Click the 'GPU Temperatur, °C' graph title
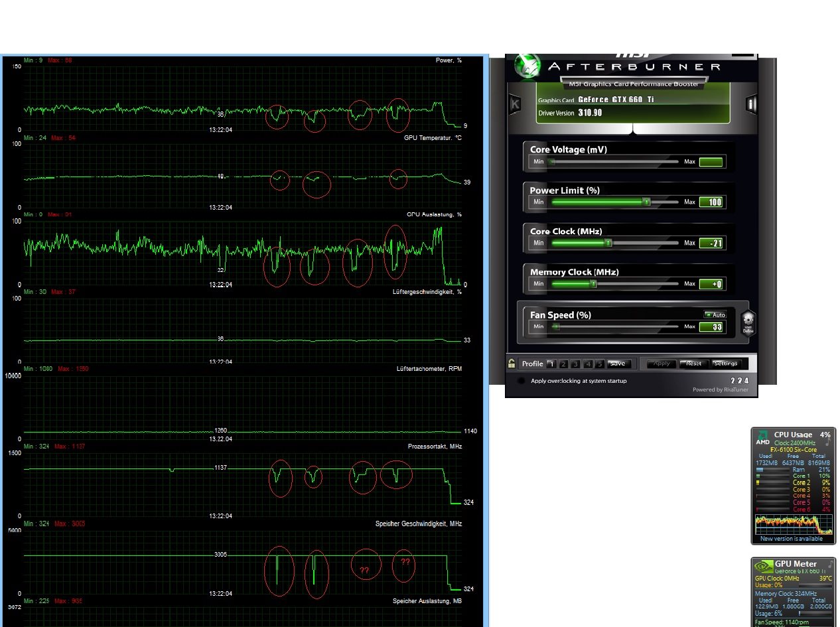The width and height of the screenshot is (840, 627). coord(433,137)
